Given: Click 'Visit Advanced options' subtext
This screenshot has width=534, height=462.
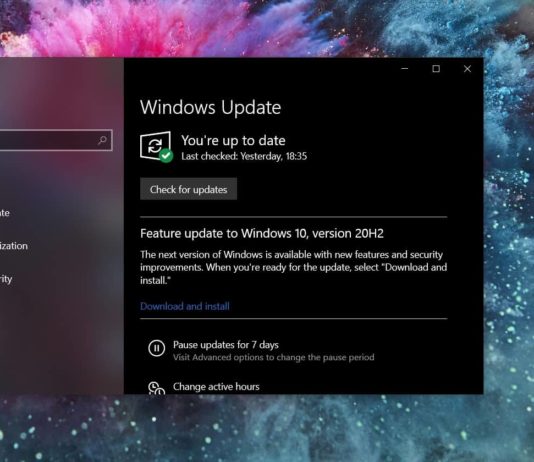Looking at the screenshot, I should (x=273, y=357).
